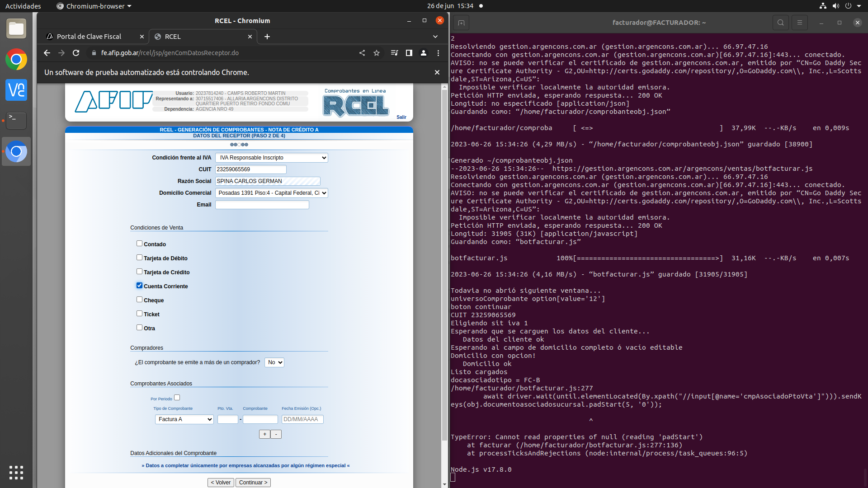Click the browser address bar URL
868x488 pixels.
point(170,53)
